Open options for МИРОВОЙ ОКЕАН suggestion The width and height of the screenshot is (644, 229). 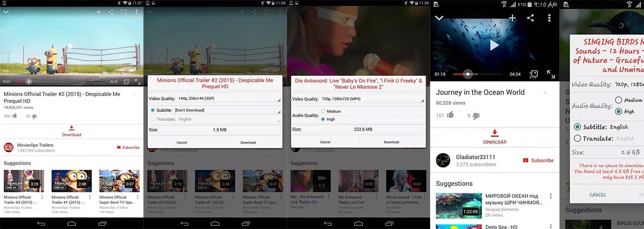551,196
